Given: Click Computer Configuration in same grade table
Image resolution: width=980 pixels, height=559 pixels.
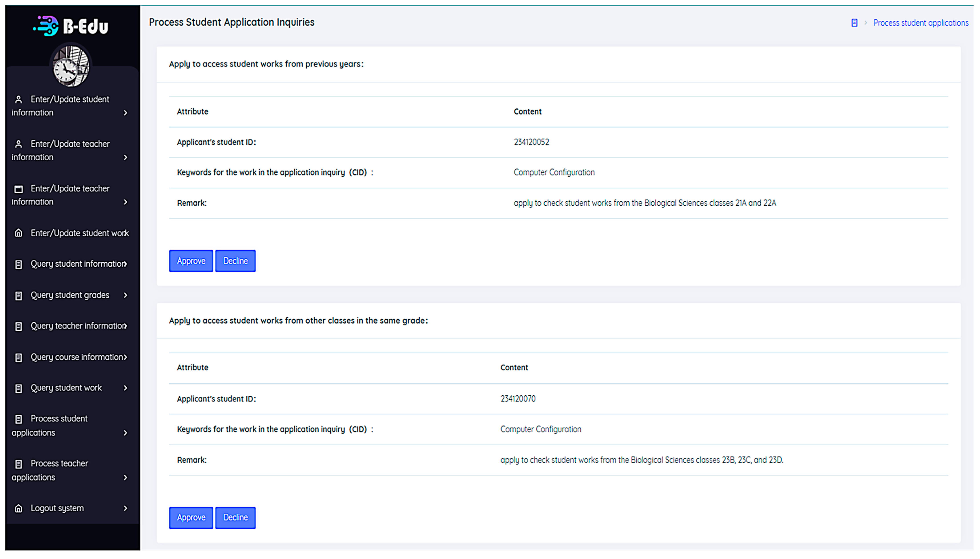Looking at the screenshot, I should [541, 429].
